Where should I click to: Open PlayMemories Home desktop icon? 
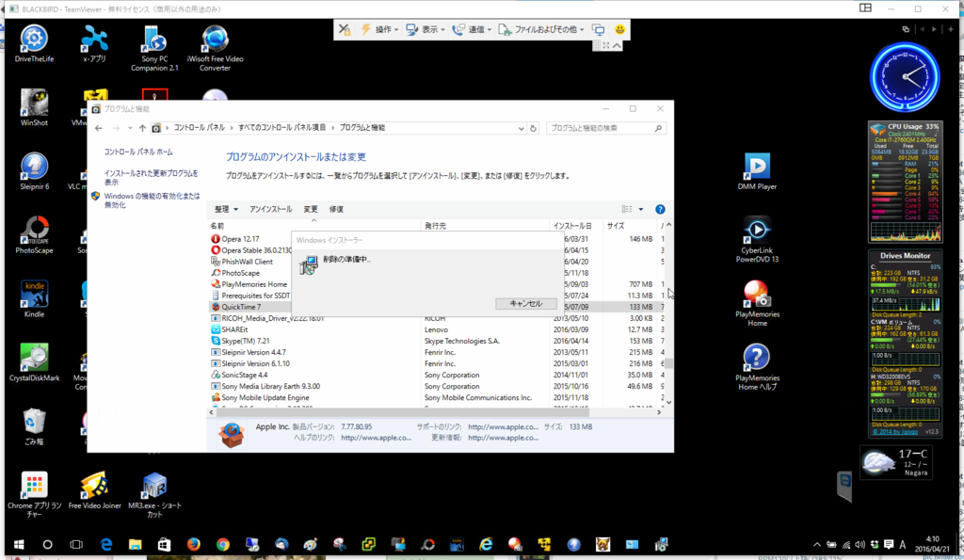(757, 304)
